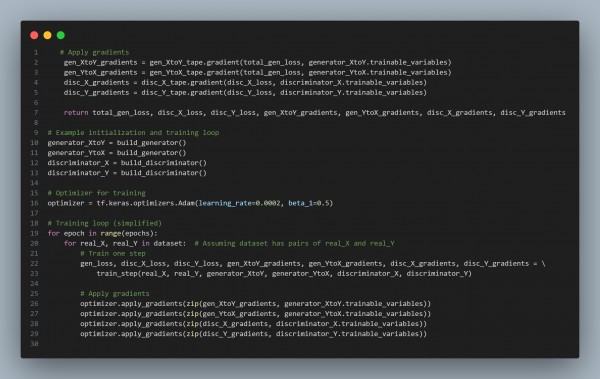Click the '# Apply gradients' comment on line 1
Screen dimensions: 600x379
95,52
